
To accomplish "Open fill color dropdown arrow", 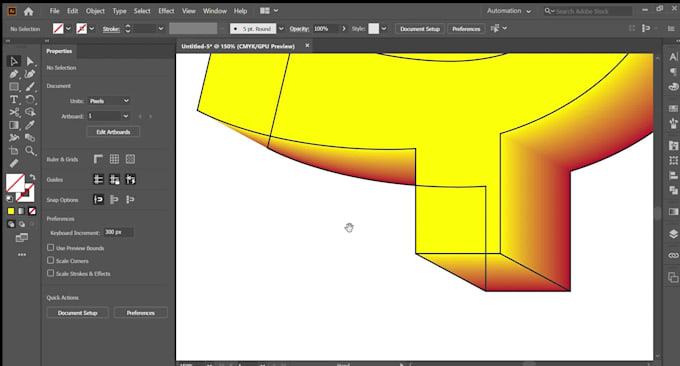I will pos(69,29).
